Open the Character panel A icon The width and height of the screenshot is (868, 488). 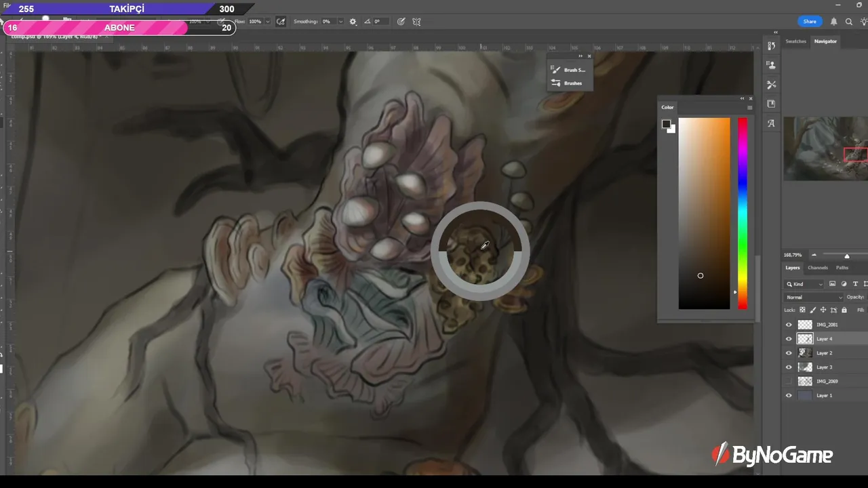tap(771, 123)
